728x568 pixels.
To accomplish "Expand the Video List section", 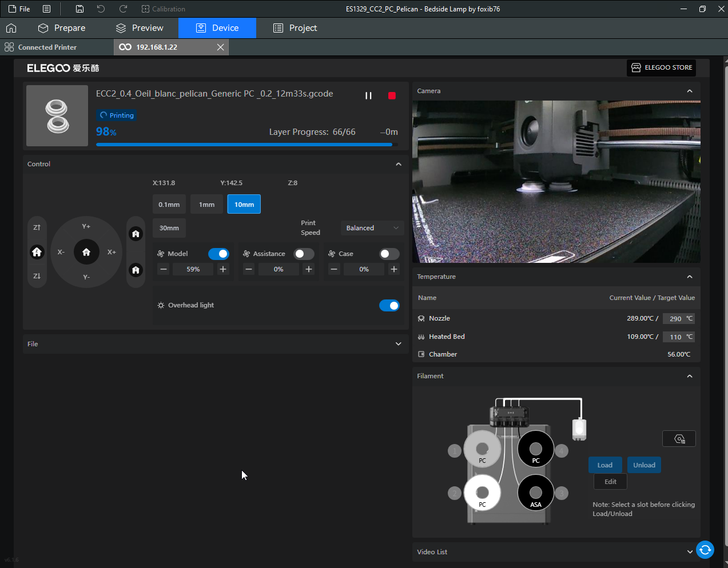I will pyautogui.click(x=689, y=552).
